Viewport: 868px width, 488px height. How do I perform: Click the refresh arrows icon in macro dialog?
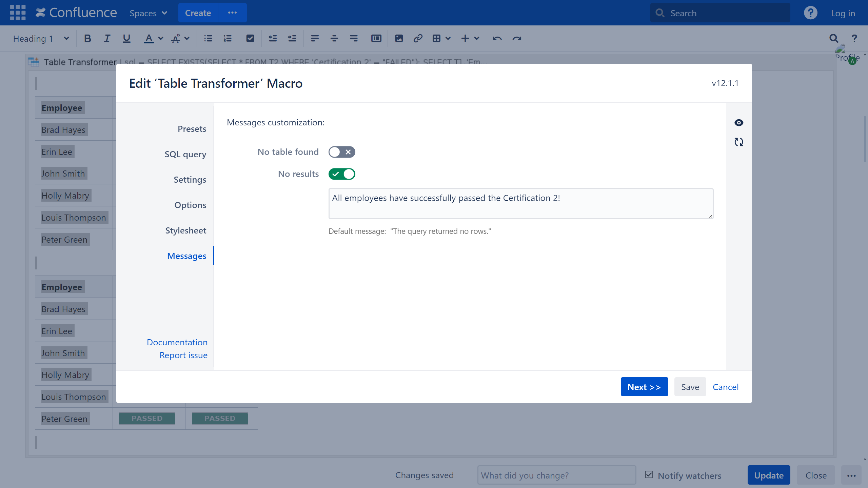738,142
